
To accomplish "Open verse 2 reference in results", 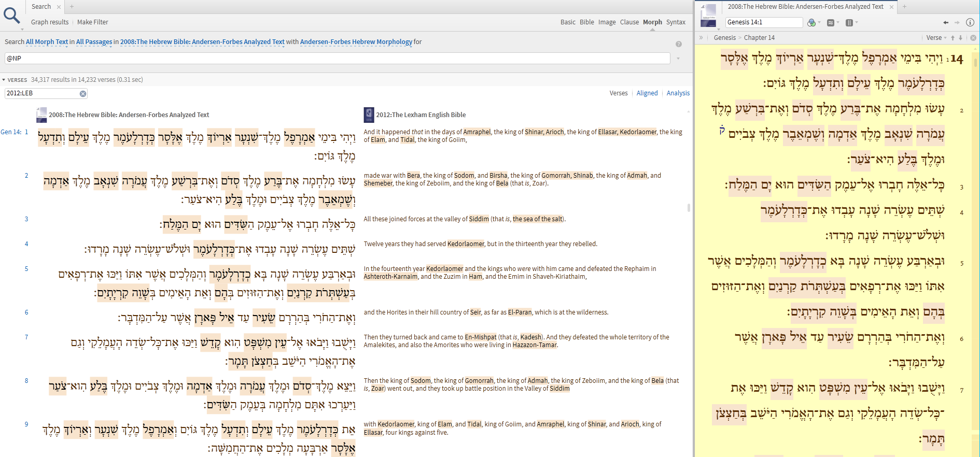I will (26, 176).
